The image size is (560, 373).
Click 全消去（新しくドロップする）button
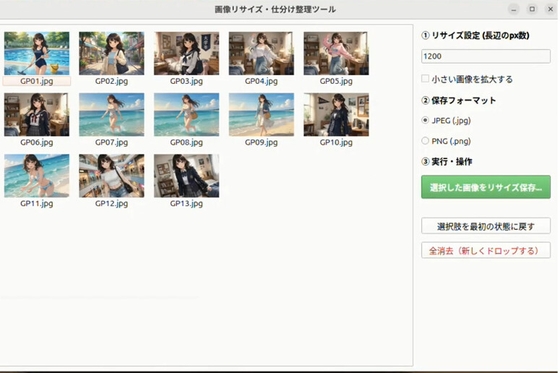tap(486, 250)
